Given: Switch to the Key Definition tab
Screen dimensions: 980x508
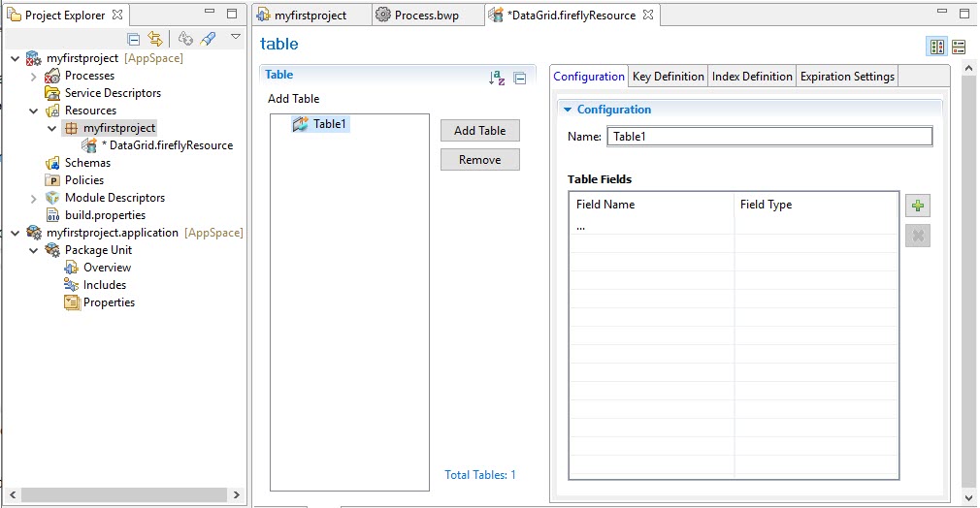Looking at the screenshot, I should pyautogui.click(x=669, y=77).
